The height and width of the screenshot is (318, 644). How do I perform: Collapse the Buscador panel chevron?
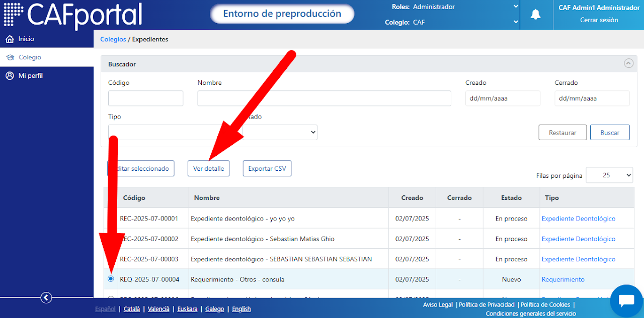628,63
